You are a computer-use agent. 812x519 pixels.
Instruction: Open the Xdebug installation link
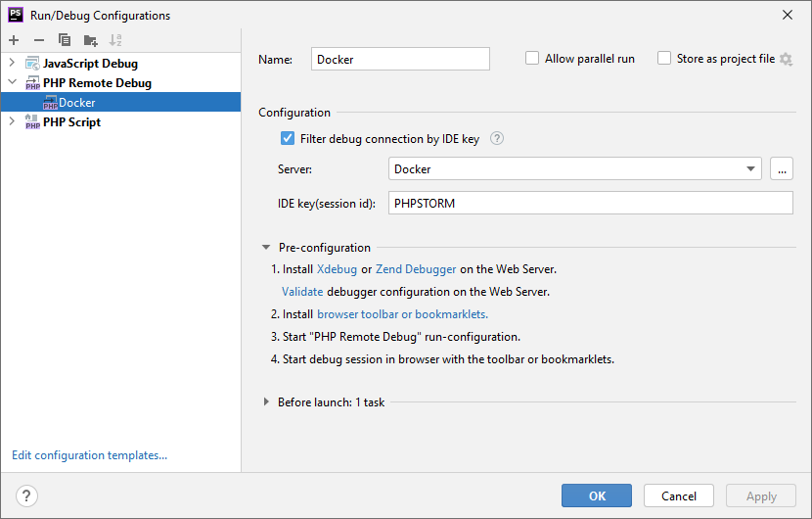[337, 268]
